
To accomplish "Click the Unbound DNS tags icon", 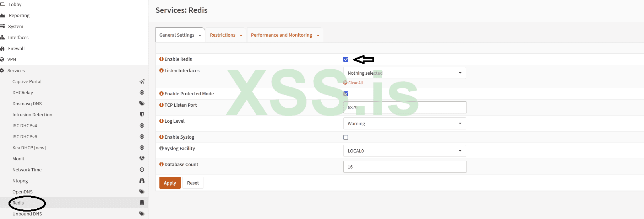I will [142, 214].
